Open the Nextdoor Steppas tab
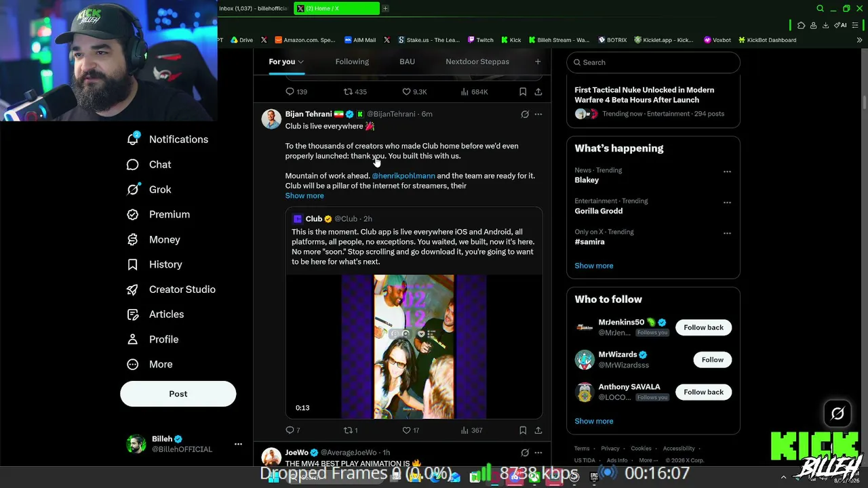The image size is (868, 488). click(x=477, y=62)
